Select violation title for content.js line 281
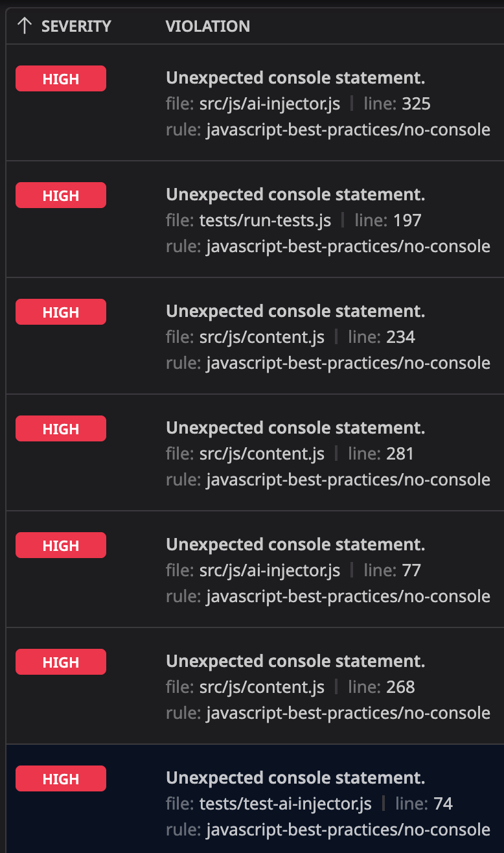Screen dimensions: 504x853 click(x=295, y=428)
